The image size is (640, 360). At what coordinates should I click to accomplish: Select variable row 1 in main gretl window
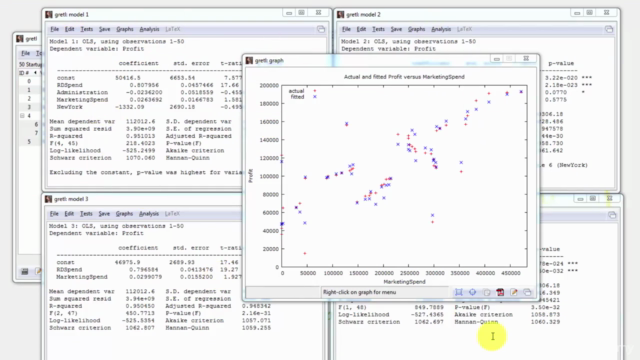(29, 90)
